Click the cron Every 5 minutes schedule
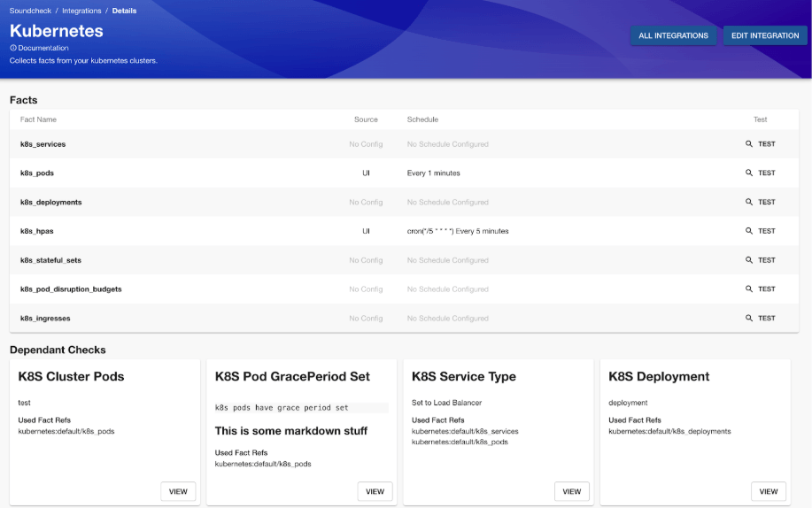The width and height of the screenshot is (812, 508). [458, 231]
